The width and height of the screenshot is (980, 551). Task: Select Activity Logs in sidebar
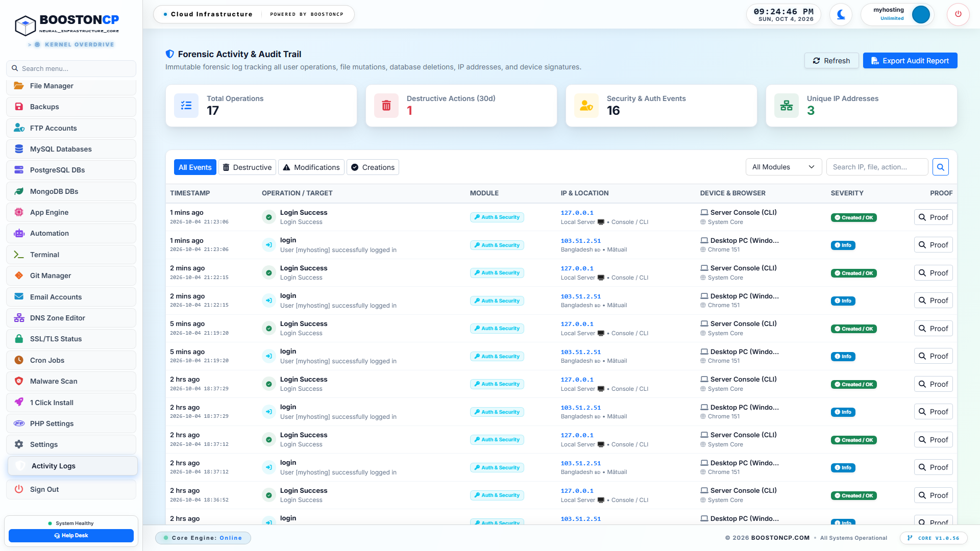tap(72, 466)
